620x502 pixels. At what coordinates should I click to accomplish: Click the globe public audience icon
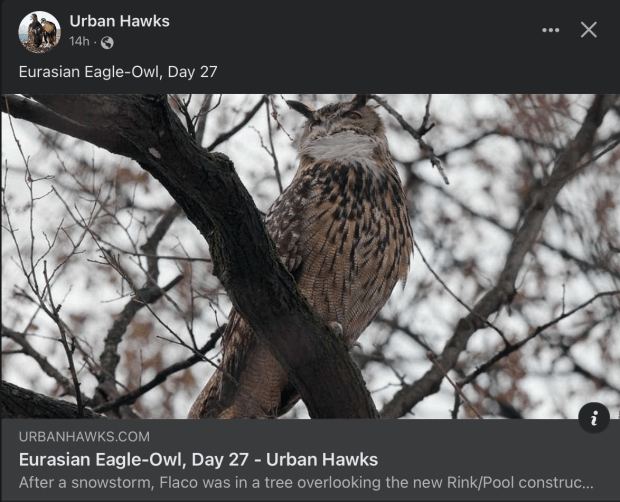[x=107, y=42]
